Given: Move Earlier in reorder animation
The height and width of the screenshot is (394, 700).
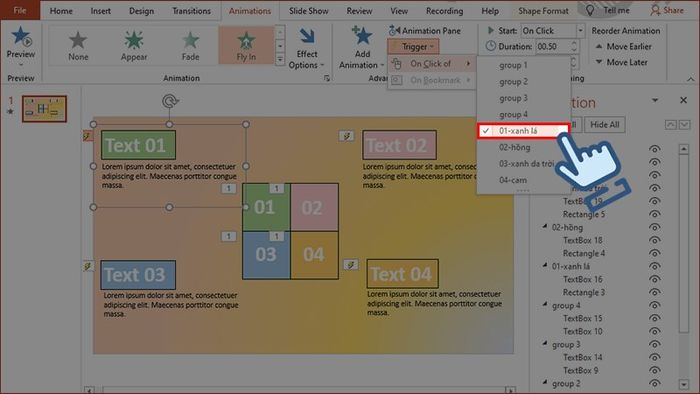Looking at the screenshot, I should coord(623,46).
